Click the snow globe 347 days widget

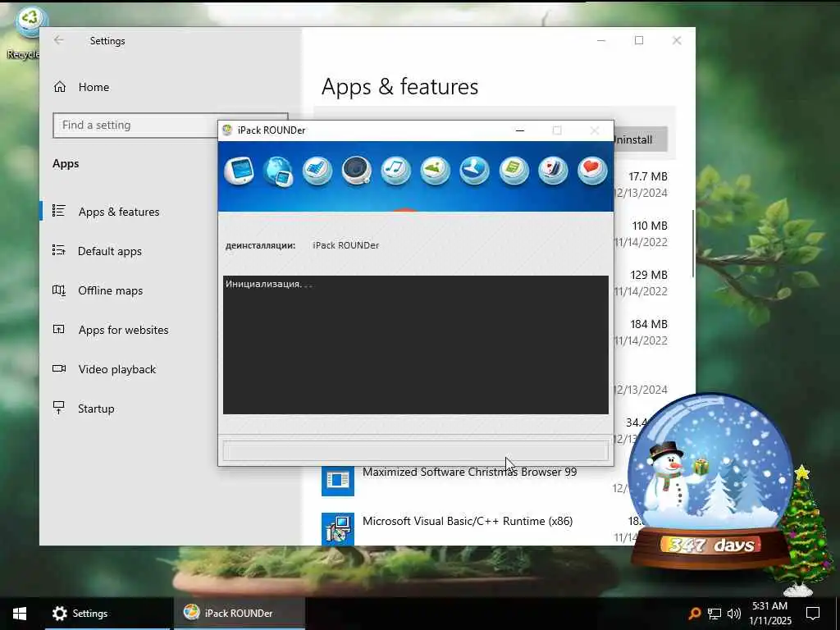tap(711, 481)
